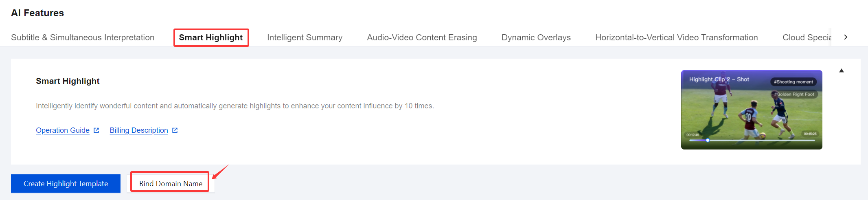This screenshot has height=200, width=868.
Task: Switch to Subtitle & Simultaneous Interpretation tab
Action: coord(83,37)
